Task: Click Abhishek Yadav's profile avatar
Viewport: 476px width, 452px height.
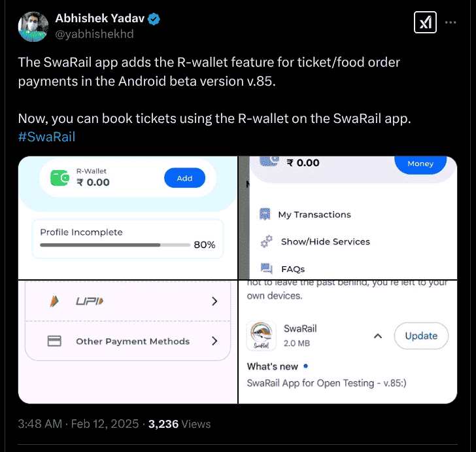Action: click(x=33, y=26)
